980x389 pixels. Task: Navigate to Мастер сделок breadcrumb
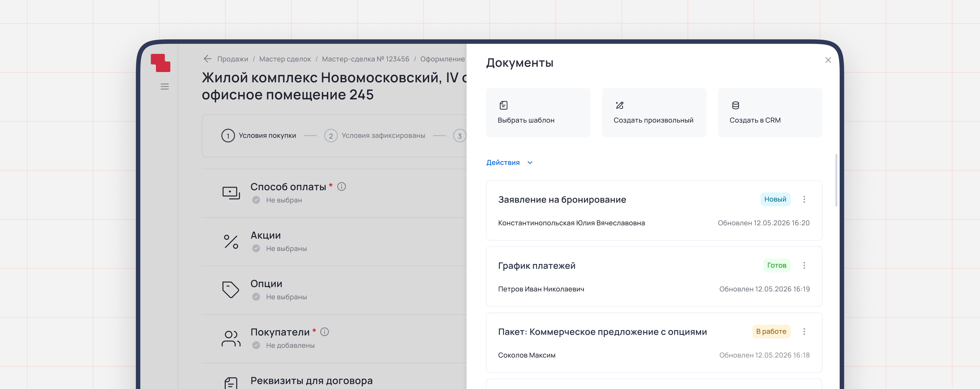pos(285,59)
